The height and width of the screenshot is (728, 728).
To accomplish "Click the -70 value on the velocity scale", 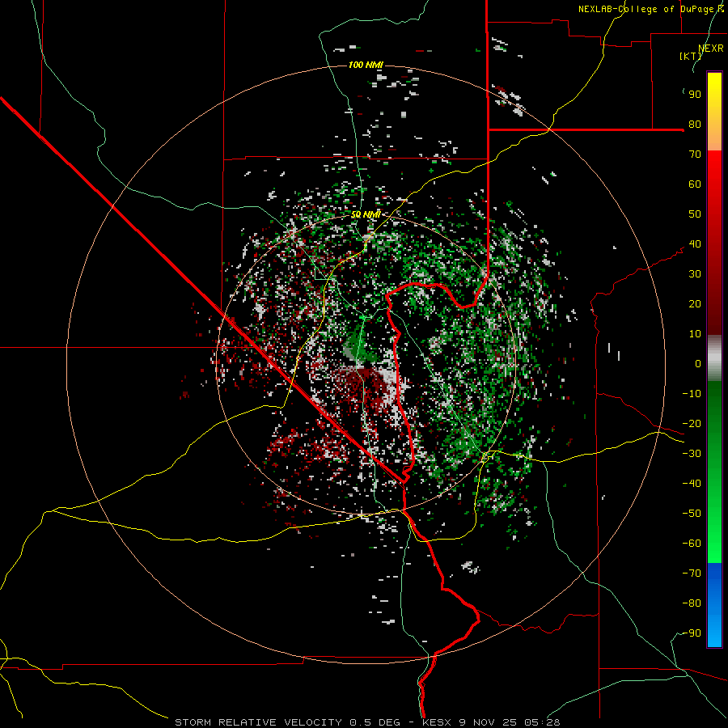I will click(692, 574).
